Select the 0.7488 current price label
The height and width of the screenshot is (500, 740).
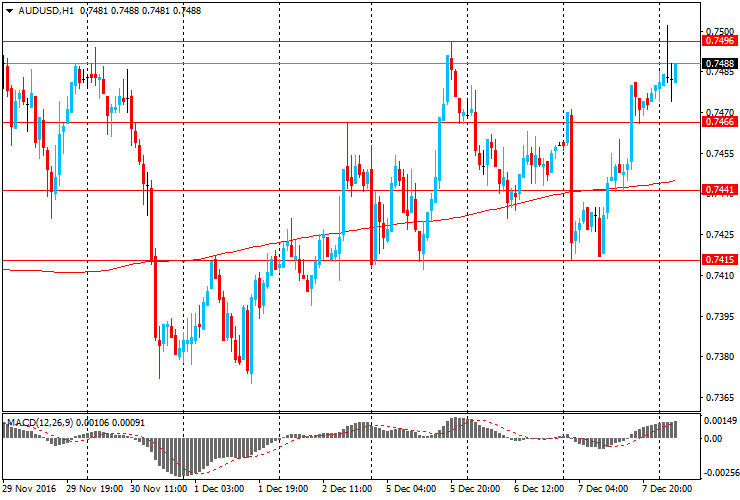tap(720, 63)
